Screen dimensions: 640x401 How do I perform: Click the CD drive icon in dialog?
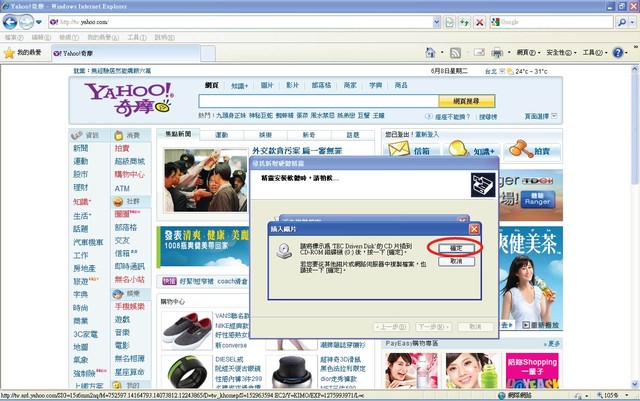(x=284, y=251)
